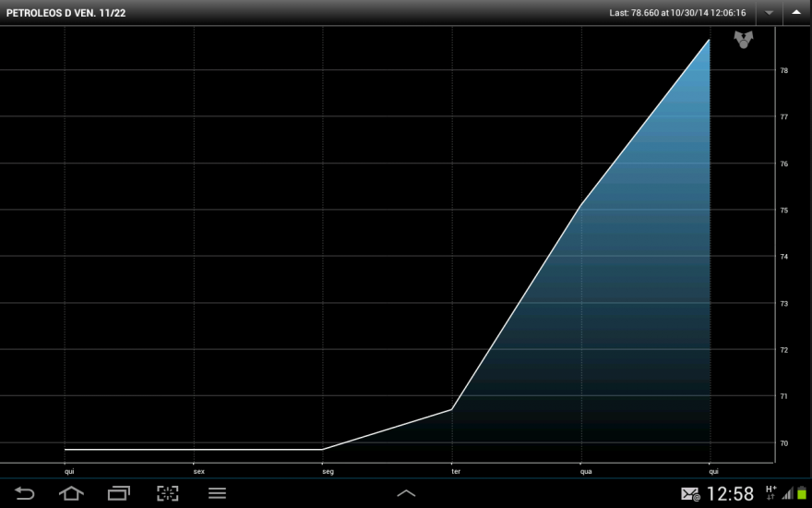
Task: Tap the PETROLEOS D VEN. 11/22 title
Action: coord(66,13)
